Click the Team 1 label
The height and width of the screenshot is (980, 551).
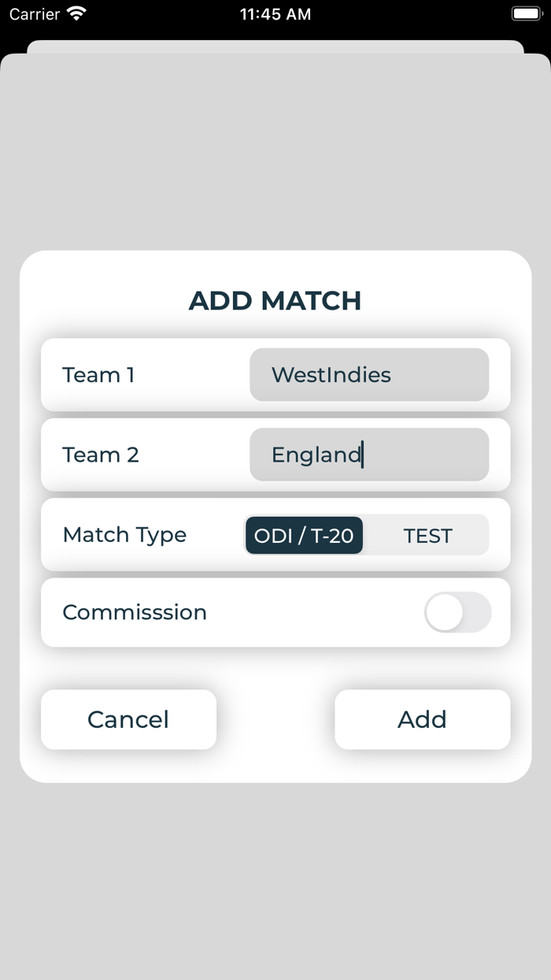coord(98,375)
